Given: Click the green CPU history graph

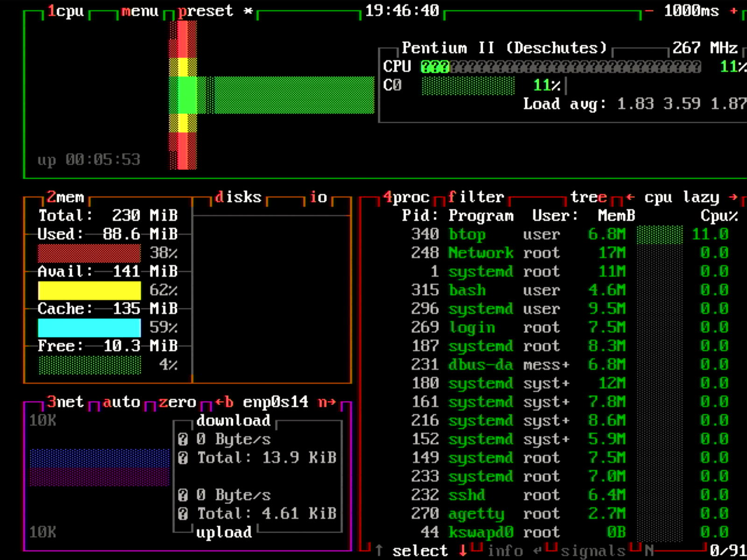Looking at the screenshot, I should pyautogui.click(x=272, y=95).
